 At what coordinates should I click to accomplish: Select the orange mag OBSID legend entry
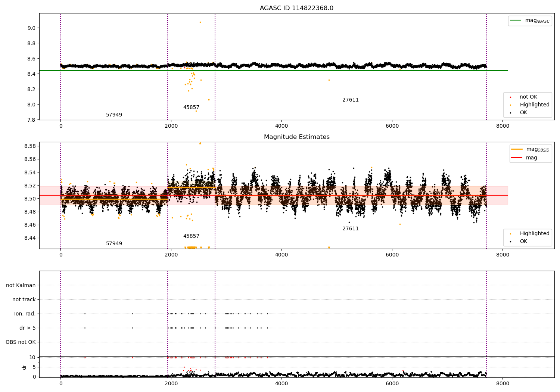click(531, 149)
